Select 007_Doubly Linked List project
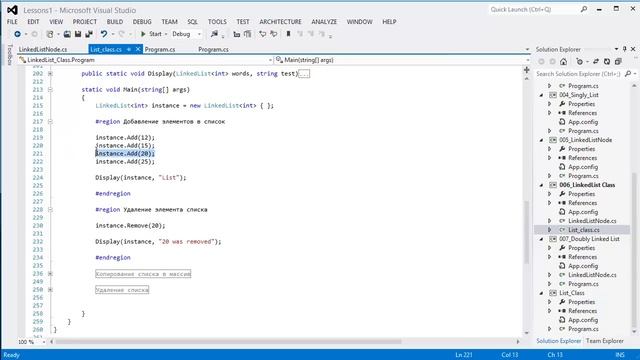This screenshot has width=640, height=360. tap(589, 239)
